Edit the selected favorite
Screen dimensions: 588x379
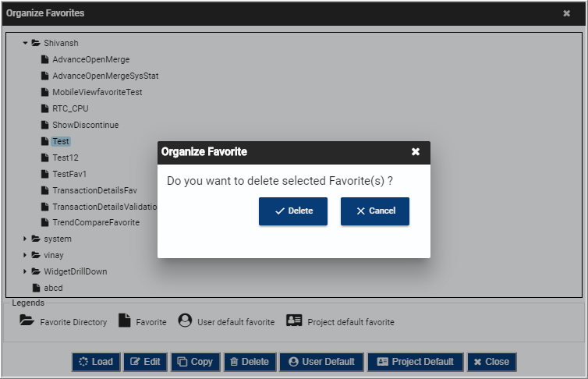(146, 362)
